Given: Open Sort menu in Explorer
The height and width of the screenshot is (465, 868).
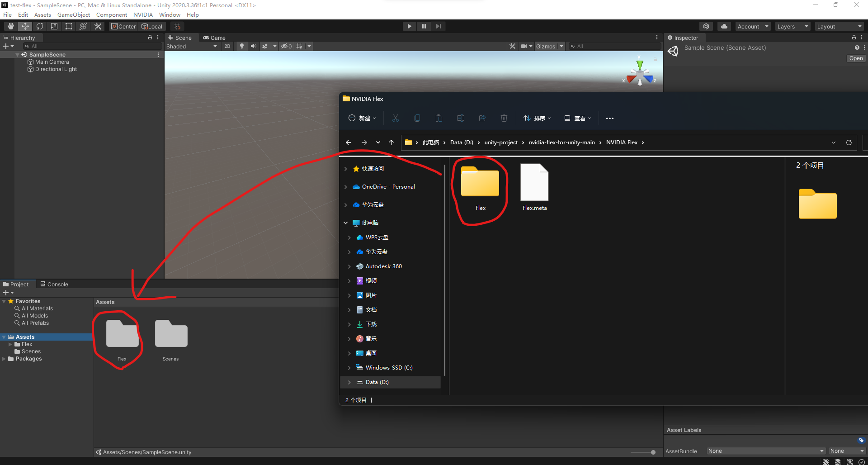Looking at the screenshot, I should pyautogui.click(x=537, y=118).
